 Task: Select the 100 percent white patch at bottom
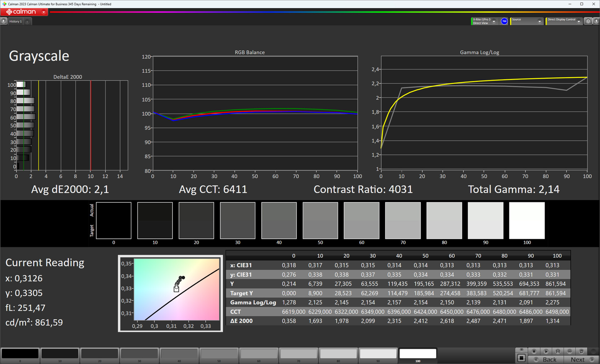(x=417, y=354)
